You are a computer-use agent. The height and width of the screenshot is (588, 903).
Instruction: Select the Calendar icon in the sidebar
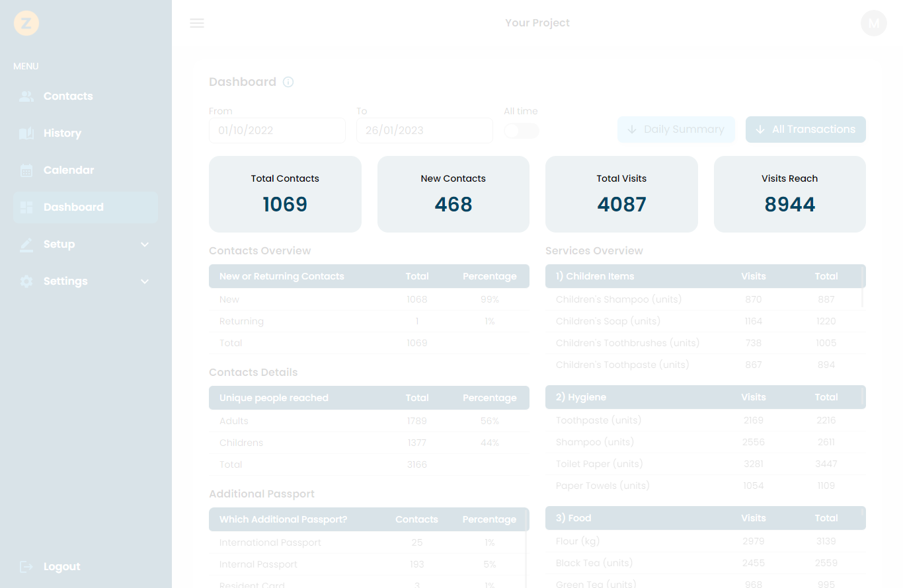(26, 170)
